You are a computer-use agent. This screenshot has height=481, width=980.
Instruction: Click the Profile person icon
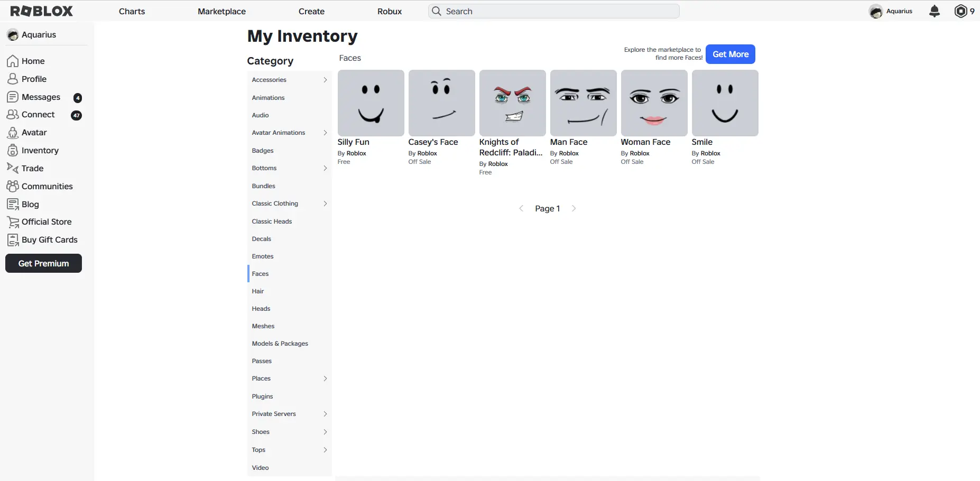13,79
